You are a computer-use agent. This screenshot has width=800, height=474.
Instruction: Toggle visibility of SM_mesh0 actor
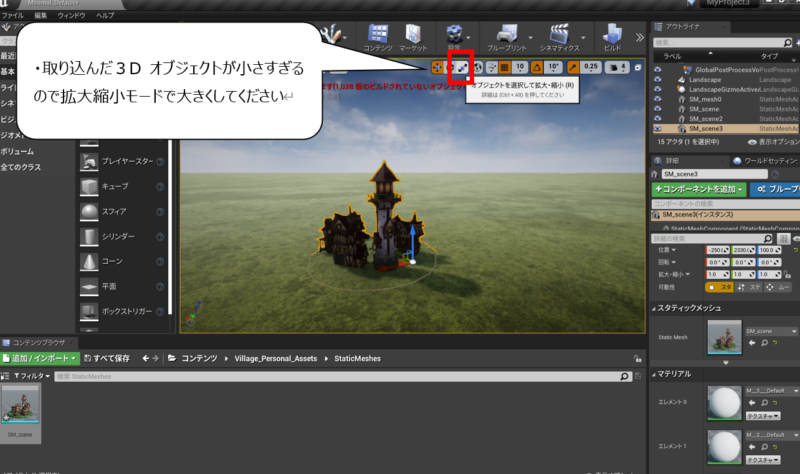coord(657,99)
